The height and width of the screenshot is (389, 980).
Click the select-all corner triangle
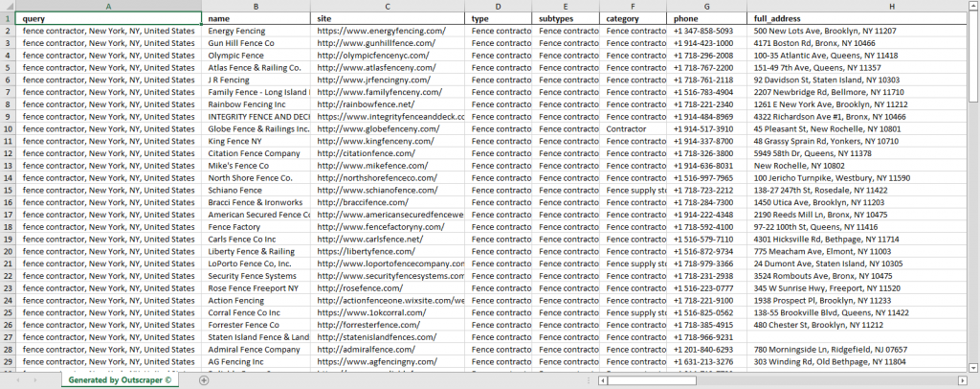point(9,6)
